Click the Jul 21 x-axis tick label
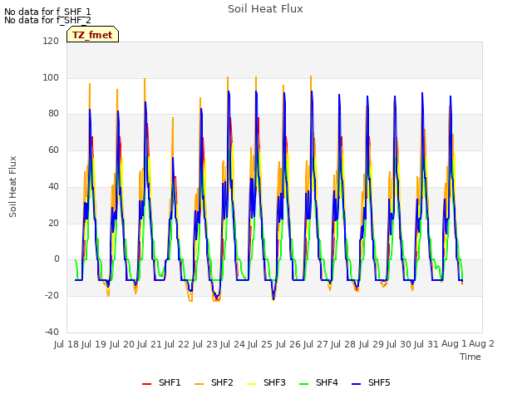 150,344
